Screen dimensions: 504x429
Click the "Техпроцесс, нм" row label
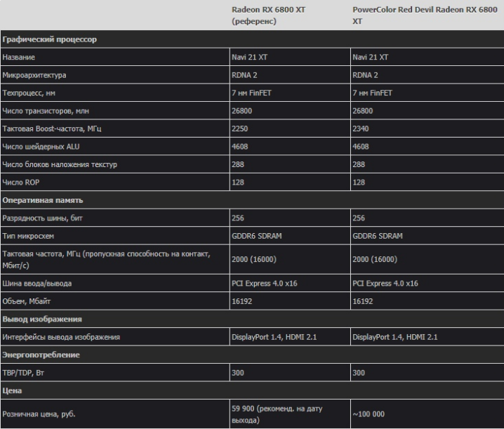click(29, 93)
